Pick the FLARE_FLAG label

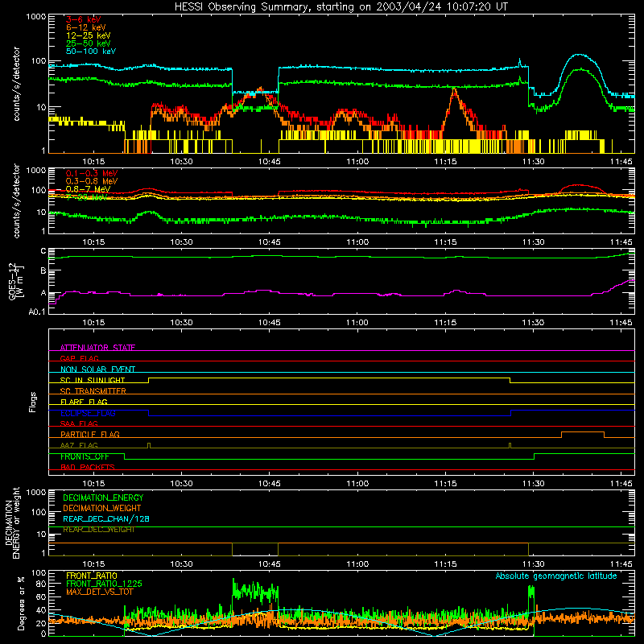point(84,402)
